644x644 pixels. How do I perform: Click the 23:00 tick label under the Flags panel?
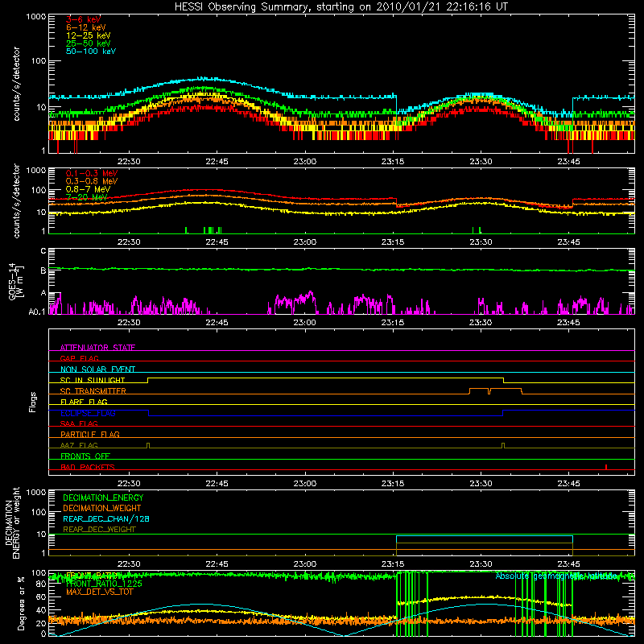click(x=305, y=484)
